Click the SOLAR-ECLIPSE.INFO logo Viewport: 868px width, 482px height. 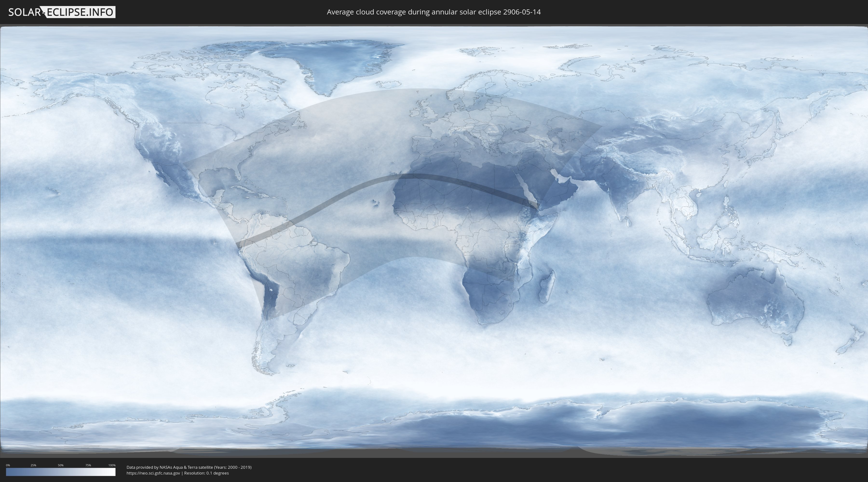coord(61,12)
